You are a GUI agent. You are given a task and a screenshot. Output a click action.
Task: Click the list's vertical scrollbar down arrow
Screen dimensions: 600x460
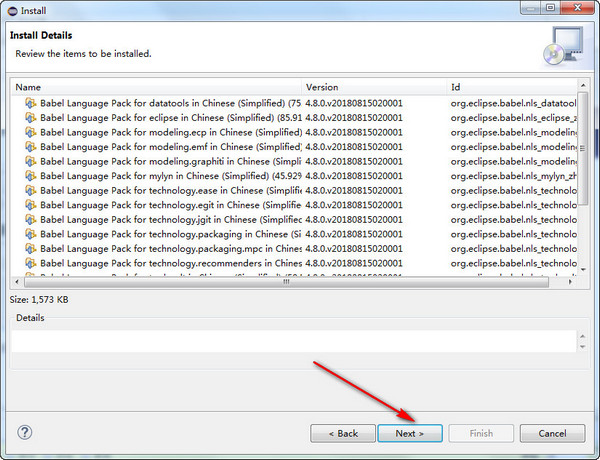(x=583, y=269)
